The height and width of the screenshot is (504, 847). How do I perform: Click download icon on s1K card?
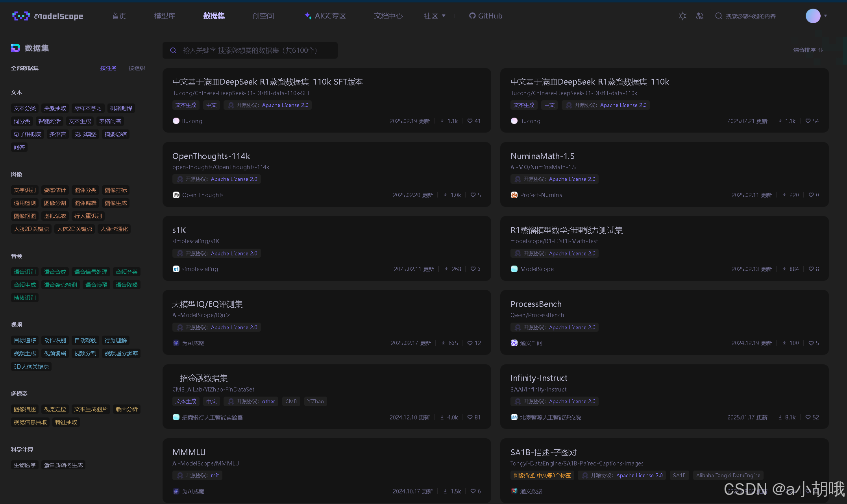pos(446,269)
